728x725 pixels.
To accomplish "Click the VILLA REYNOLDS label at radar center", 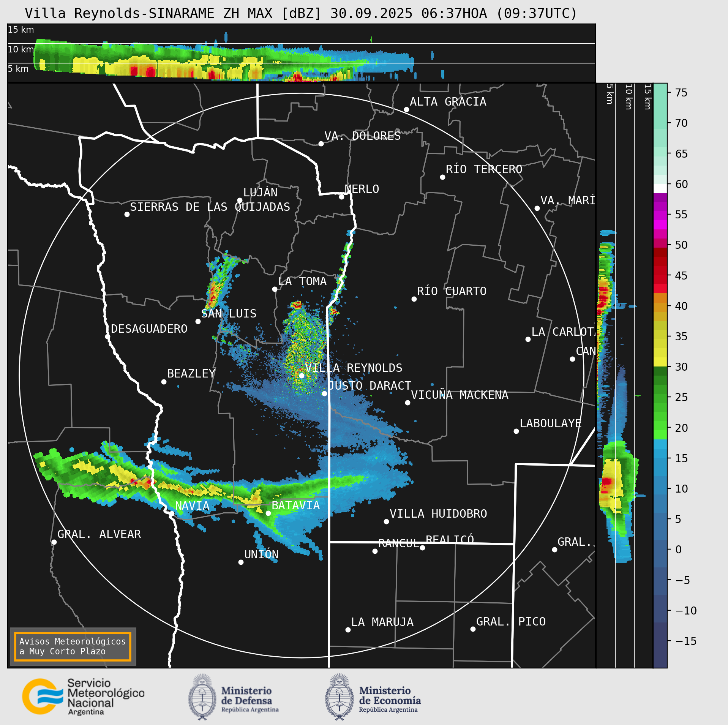I will [353, 368].
